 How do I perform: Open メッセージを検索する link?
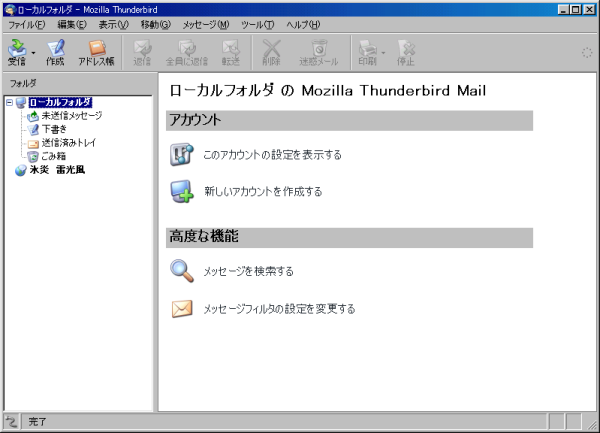[x=248, y=271]
